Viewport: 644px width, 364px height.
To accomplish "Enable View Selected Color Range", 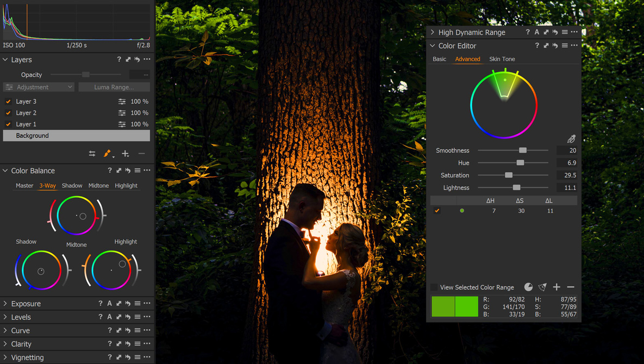I will pyautogui.click(x=434, y=287).
